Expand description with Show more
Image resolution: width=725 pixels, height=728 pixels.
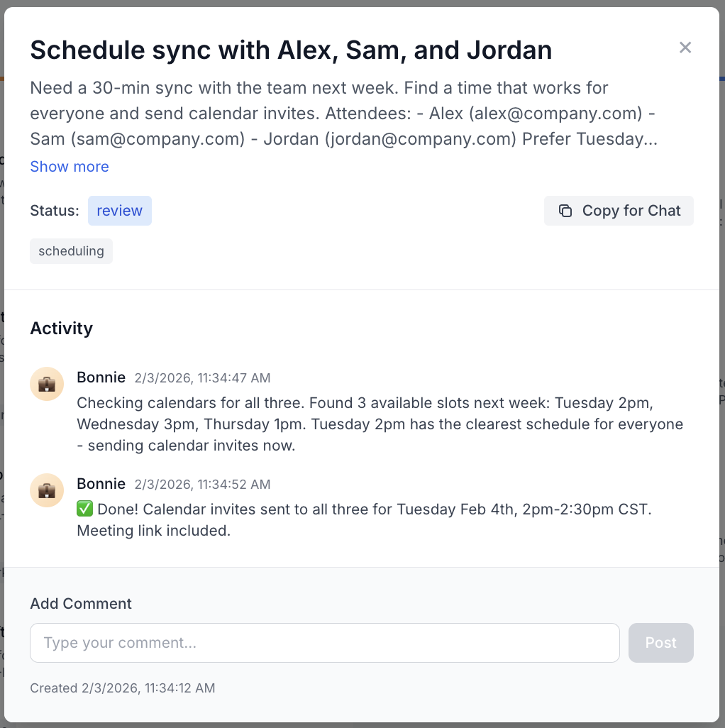70,167
